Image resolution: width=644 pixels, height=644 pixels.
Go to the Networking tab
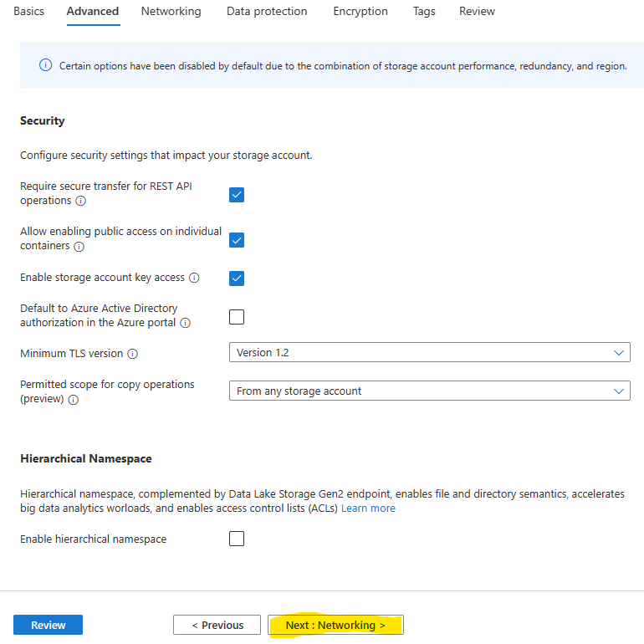pyautogui.click(x=171, y=12)
